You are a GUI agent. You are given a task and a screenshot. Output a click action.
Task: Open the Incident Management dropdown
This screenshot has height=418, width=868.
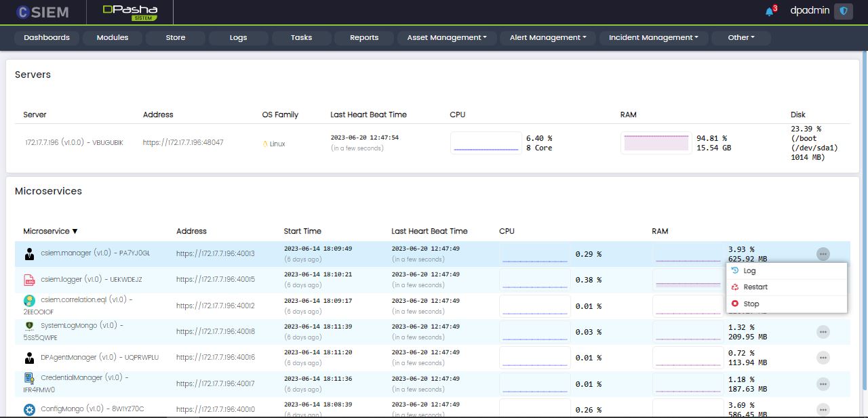653,38
